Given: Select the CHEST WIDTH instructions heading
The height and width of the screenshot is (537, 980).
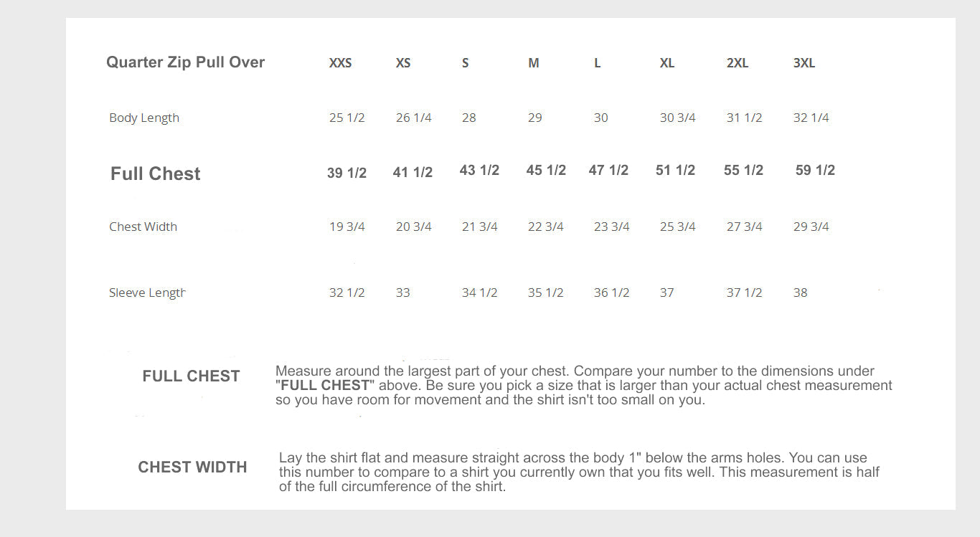Looking at the screenshot, I should 192,467.
